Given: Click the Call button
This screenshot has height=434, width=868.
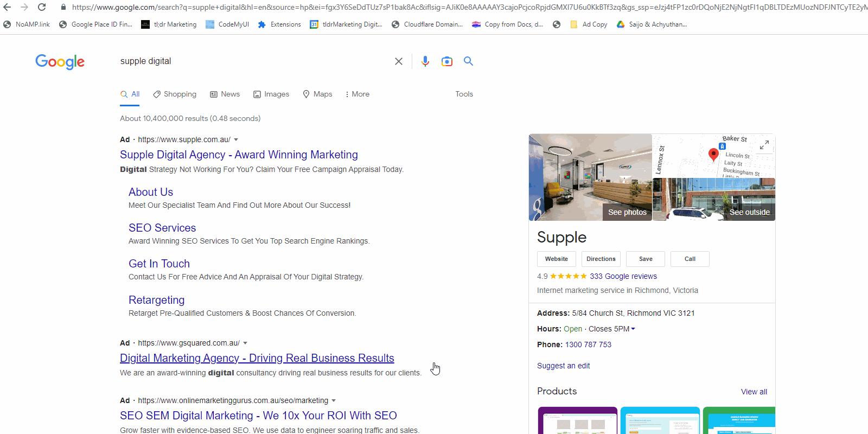Looking at the screenshot, I should [690, 259].
